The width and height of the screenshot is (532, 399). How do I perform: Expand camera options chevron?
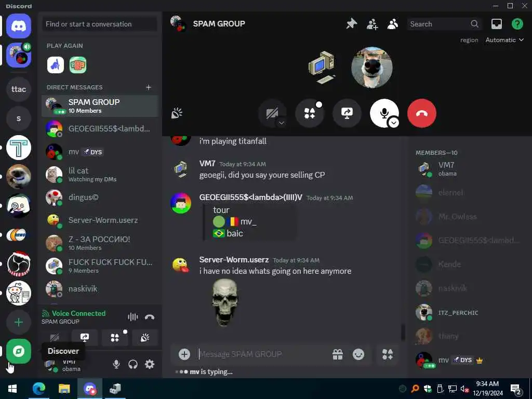point(282,123)
